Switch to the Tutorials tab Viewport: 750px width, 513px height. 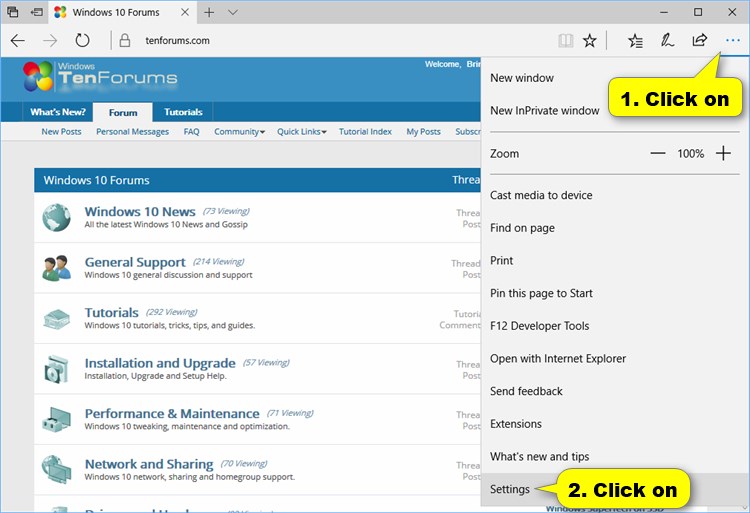(x=183, y=112)
